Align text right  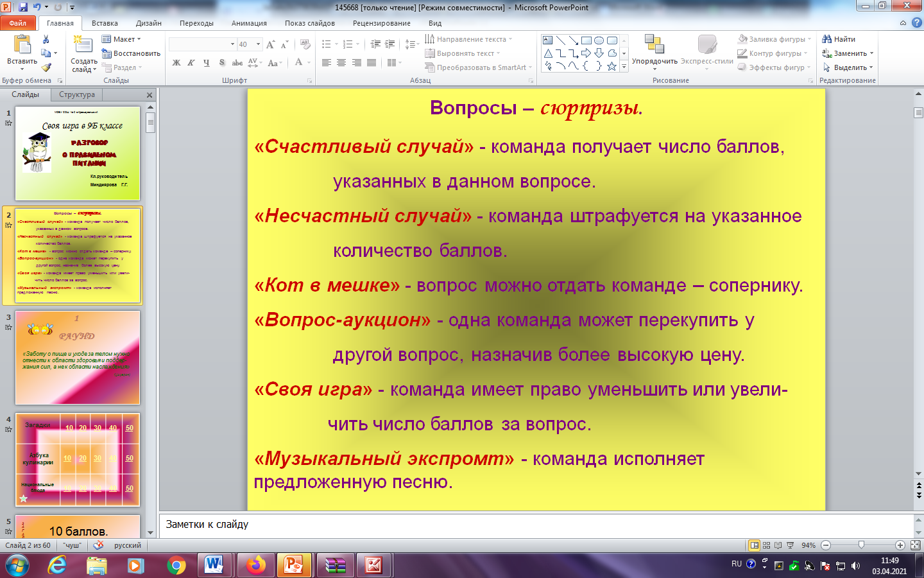[356, 63]
